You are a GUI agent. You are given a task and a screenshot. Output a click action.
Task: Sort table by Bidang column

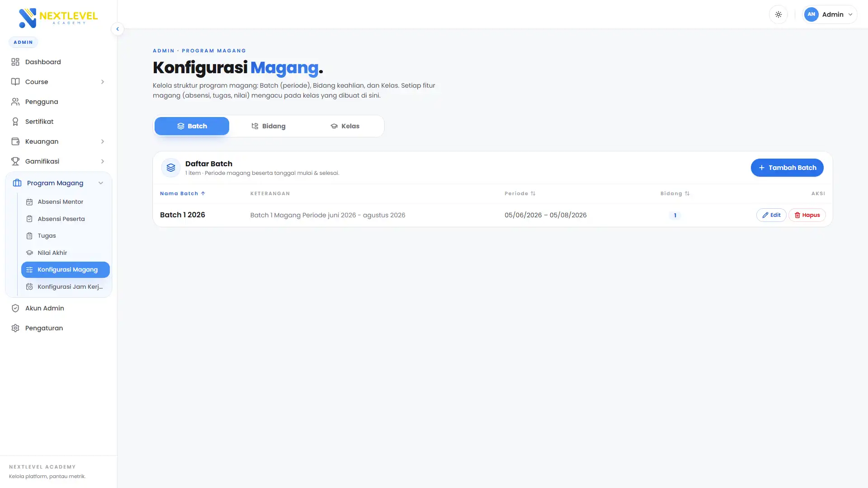point(675,193)
